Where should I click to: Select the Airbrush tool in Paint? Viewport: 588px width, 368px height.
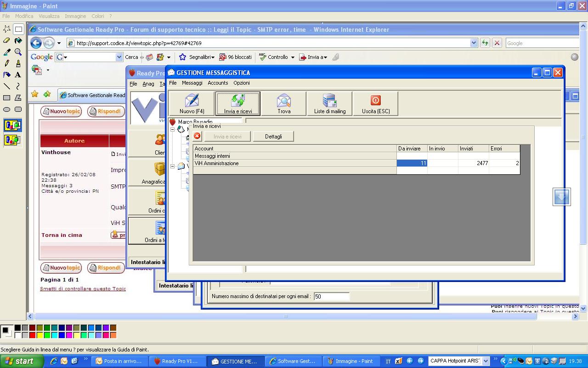click(x=7, y=75)
